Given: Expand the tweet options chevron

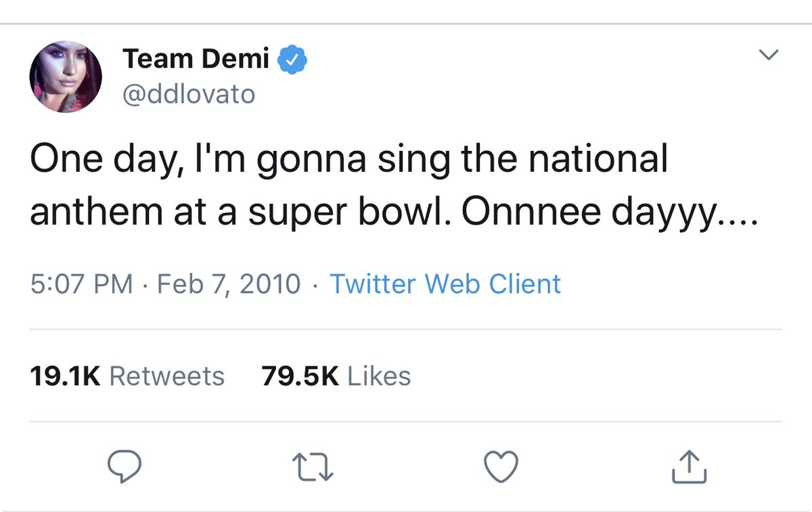Looking at the screenshot, I should point(769,55).
